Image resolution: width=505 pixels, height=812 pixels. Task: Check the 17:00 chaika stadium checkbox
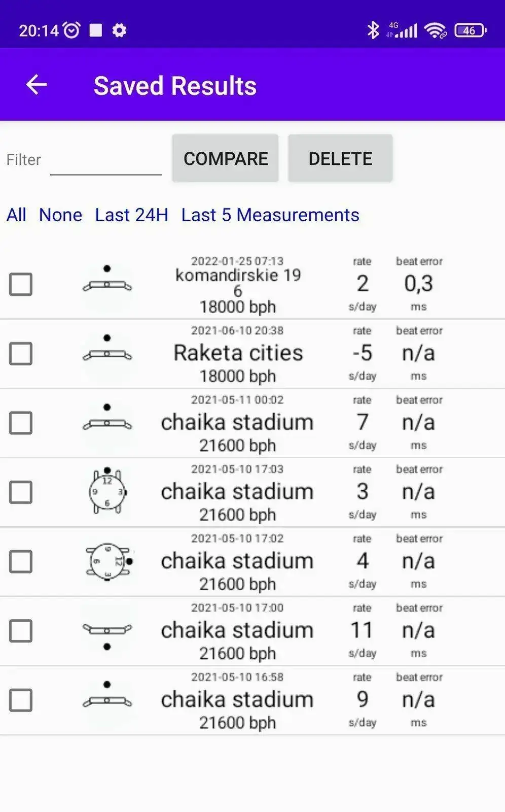pos(21,631)
